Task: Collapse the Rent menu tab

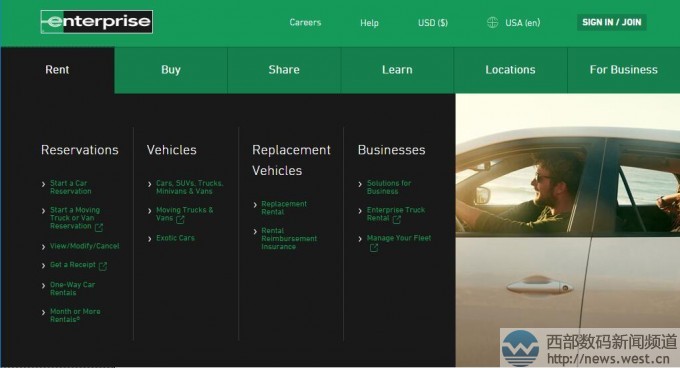Action: [57, 70]
